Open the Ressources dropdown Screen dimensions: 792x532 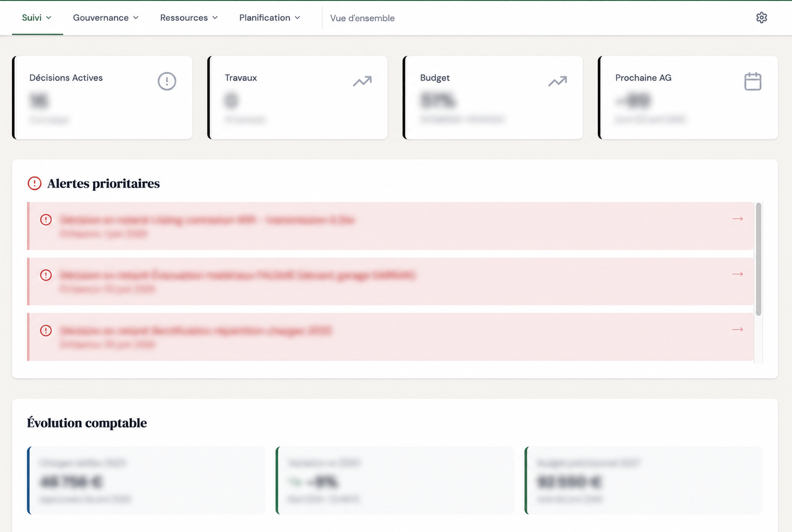(x=189, y=18)
